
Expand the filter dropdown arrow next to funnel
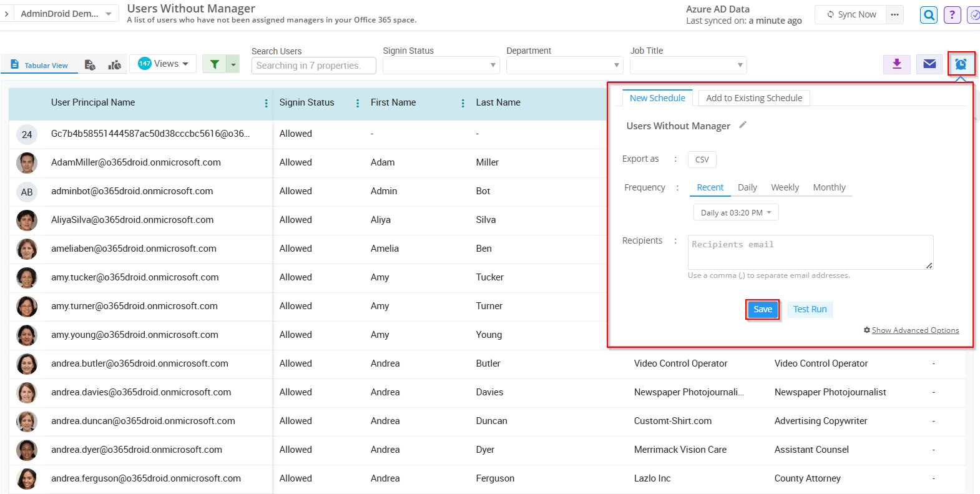(233, 64)
